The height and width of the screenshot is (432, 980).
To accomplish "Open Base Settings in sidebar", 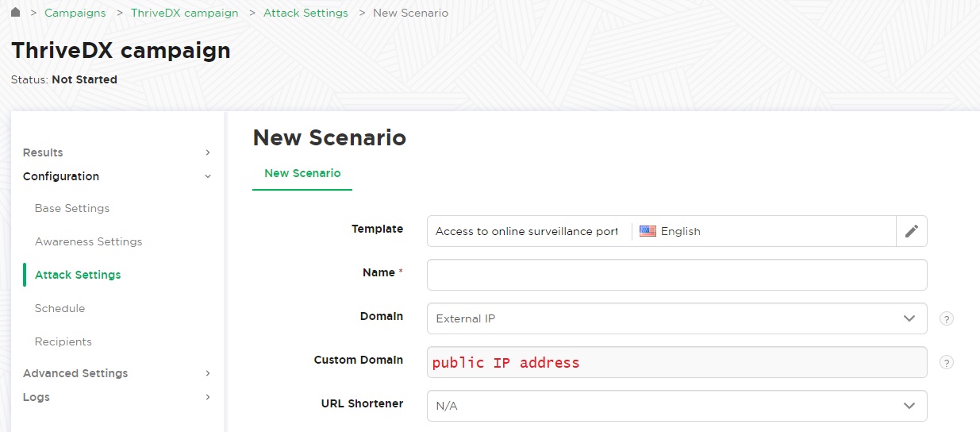I will click(x=72, y=208).
